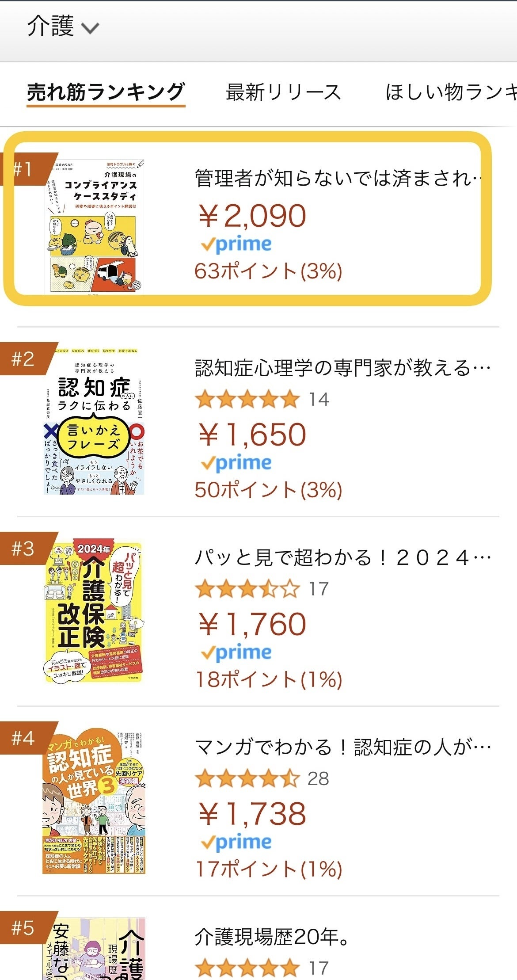517x980 pixels.
Task: Switch to the 最新リリース tab
Action: (x=283, y=92)
